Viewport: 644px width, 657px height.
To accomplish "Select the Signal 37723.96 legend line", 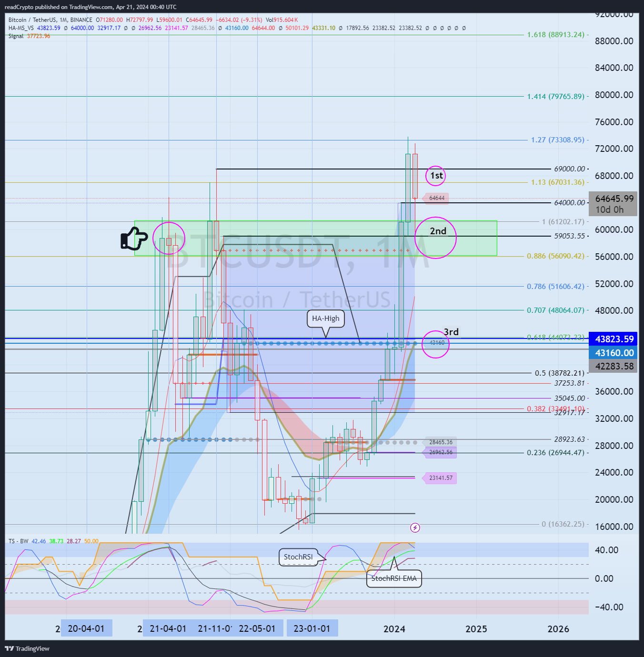I will click(x=29, y=36).
